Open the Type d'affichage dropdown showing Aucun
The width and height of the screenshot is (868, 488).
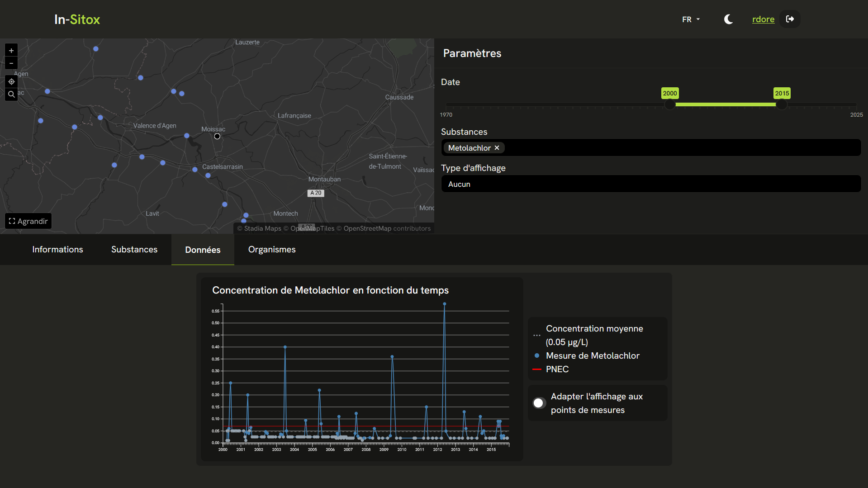click(651, 184)
